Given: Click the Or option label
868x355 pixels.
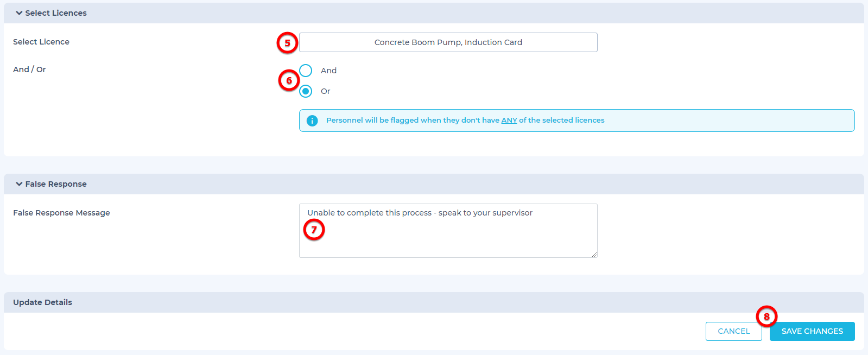Looking at the screenshot, I should 325,91.
